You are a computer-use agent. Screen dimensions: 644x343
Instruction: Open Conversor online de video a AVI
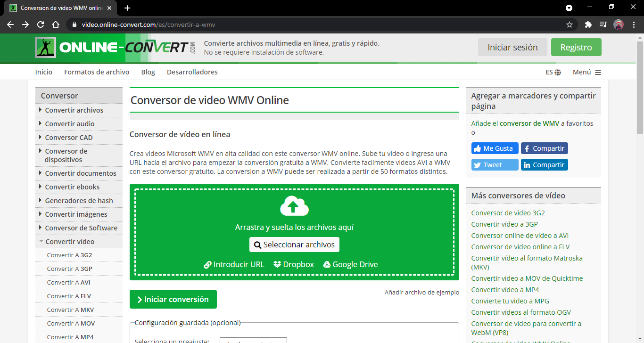(x=520, y=236)
